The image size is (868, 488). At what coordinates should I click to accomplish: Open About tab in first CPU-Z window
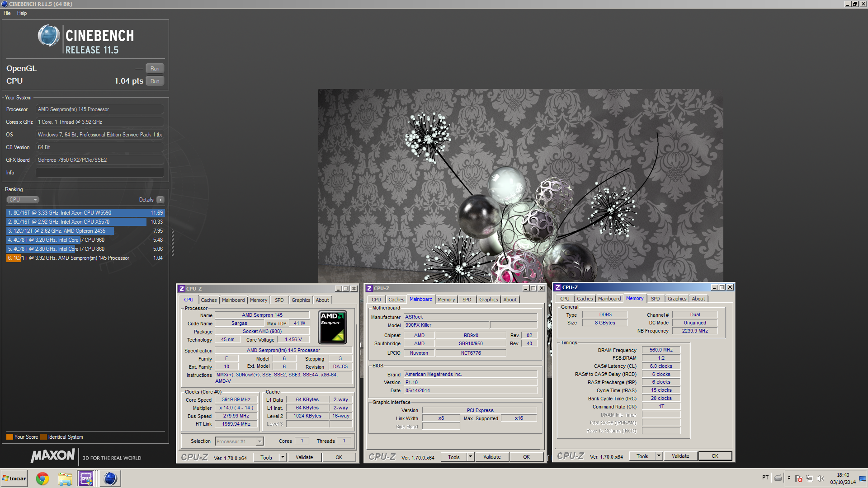tap(322, 300)
